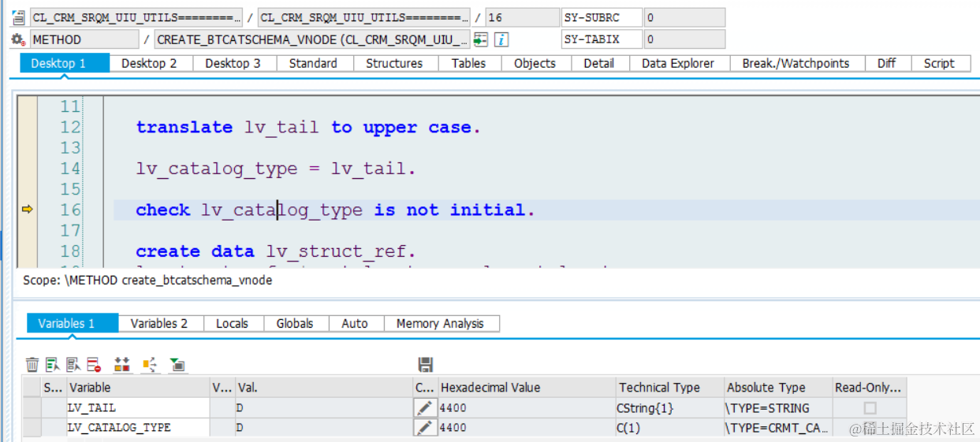Click the C(1) technical type cell
Image resolution: width=980 pixels, height=442 pixels.
pos(669,427)
